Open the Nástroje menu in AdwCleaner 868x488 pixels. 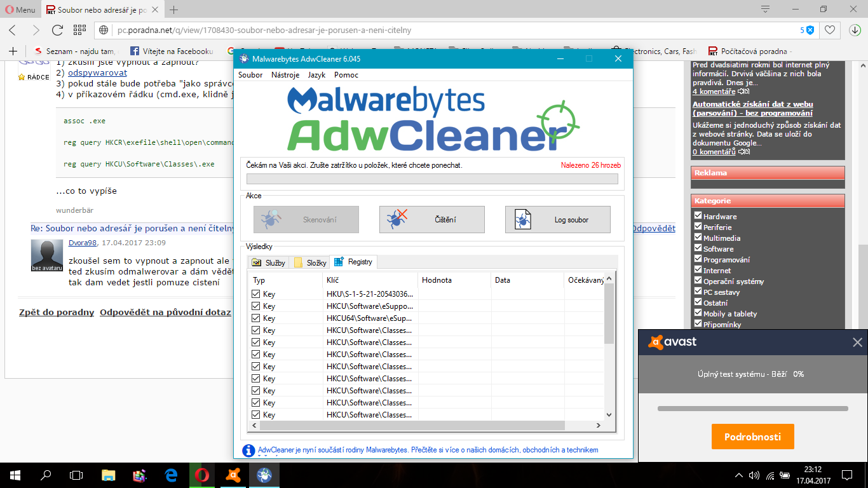point(285,75)
